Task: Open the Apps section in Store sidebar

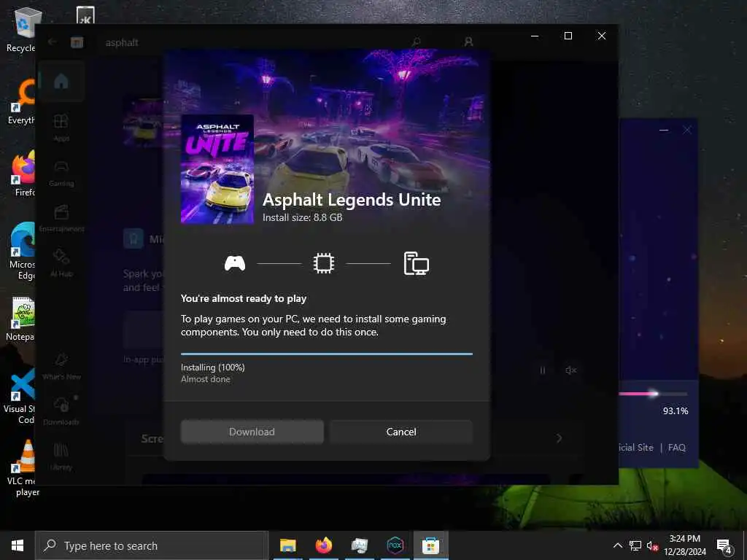Action: click(x=61, y=127)
